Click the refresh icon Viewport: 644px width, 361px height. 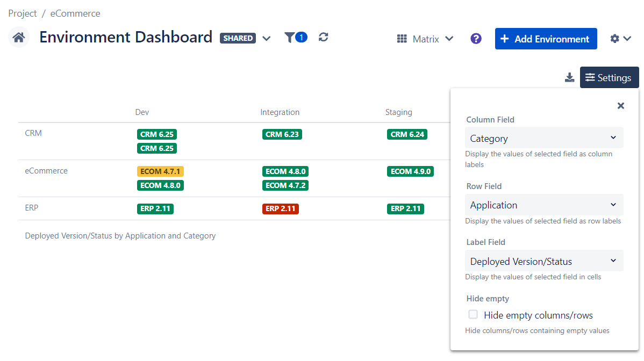(x=323, y=37)
